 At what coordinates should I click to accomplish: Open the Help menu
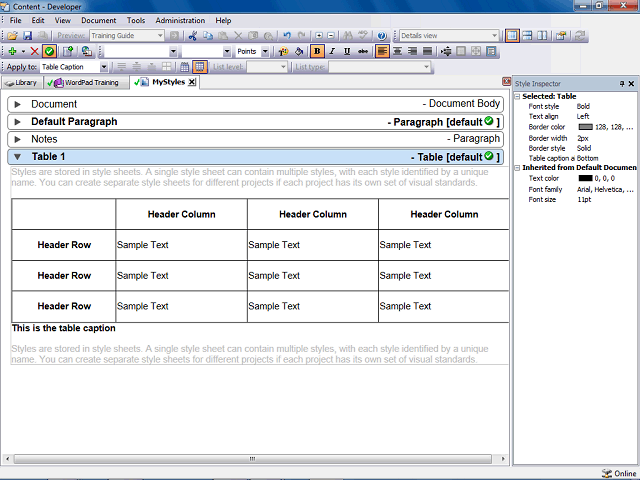[223, 20]
